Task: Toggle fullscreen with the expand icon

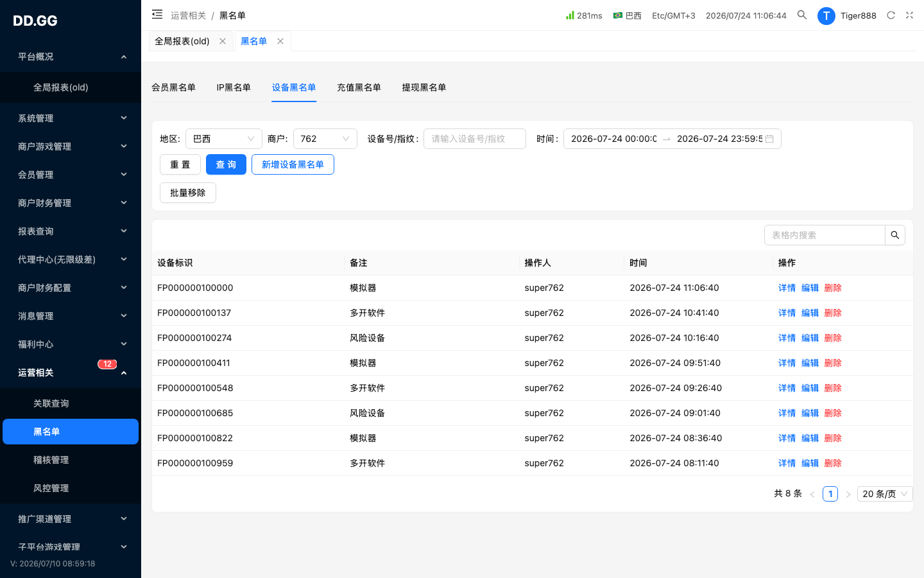Action: pos(909,15)
